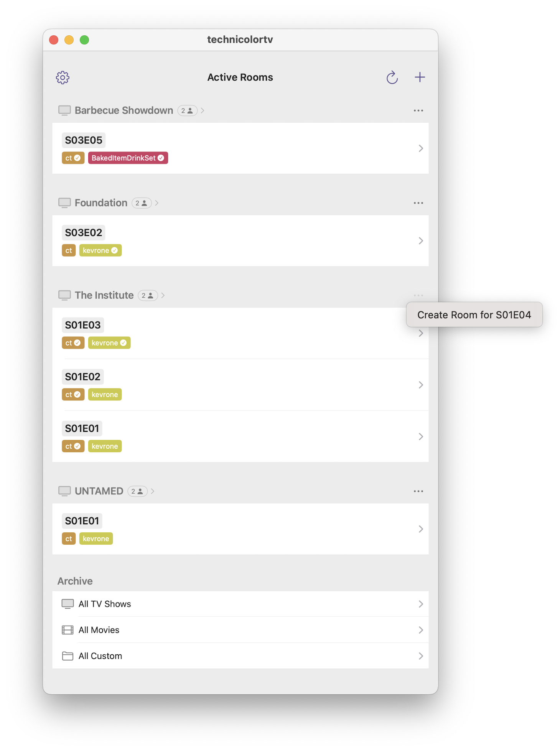Viewport: 560px width, 751px height.
Task: Open The Institute S01E02 room
Action: [x=240, y=385]
